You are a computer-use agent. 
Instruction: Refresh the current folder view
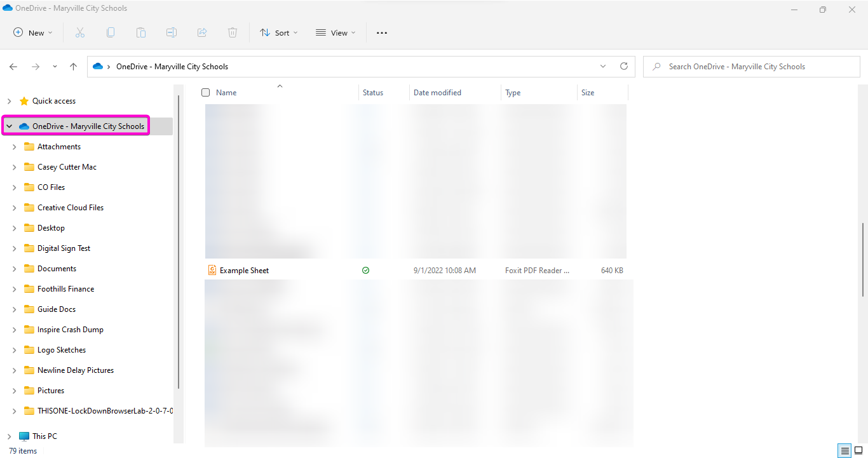624,66
